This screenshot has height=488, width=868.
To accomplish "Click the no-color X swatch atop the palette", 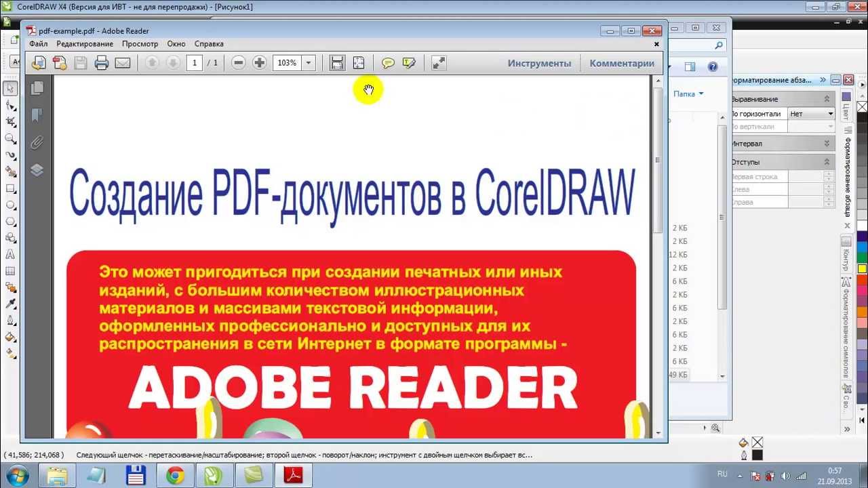I will click(x=862, y=107).
